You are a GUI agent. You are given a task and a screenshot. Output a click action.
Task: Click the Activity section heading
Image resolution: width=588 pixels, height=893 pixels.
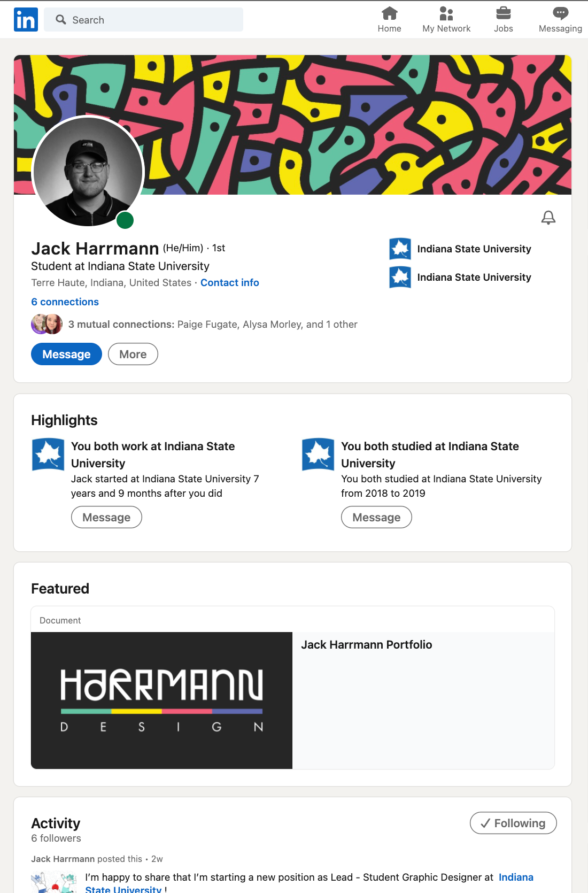[56, 823]
